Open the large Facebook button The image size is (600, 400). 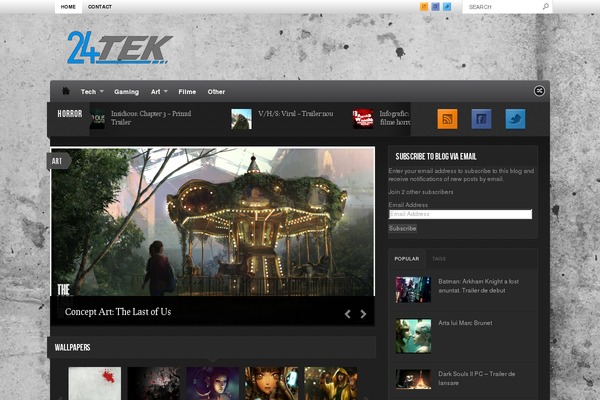[481, 119]
